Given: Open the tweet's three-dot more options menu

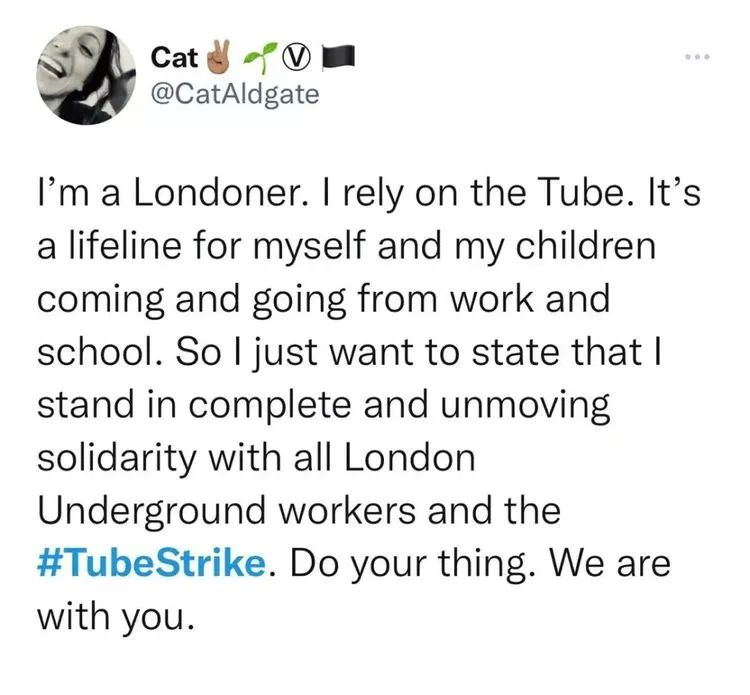Looking at the screenshot, I should pos(697,57).
